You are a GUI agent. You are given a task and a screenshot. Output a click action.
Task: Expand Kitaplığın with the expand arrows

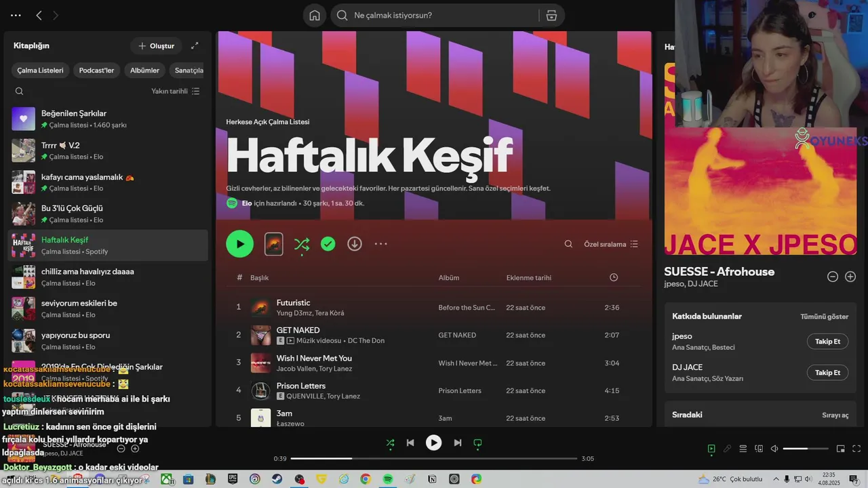click(x=195, y=45)
